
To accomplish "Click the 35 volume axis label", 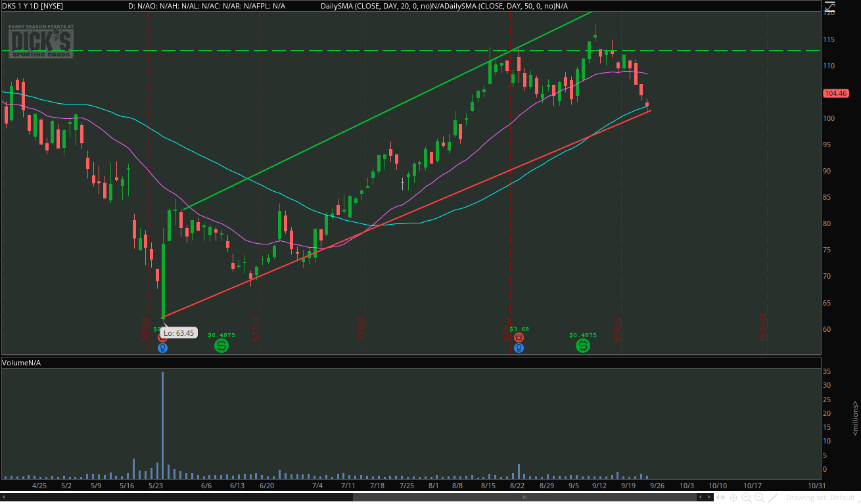I will point(827,371).
